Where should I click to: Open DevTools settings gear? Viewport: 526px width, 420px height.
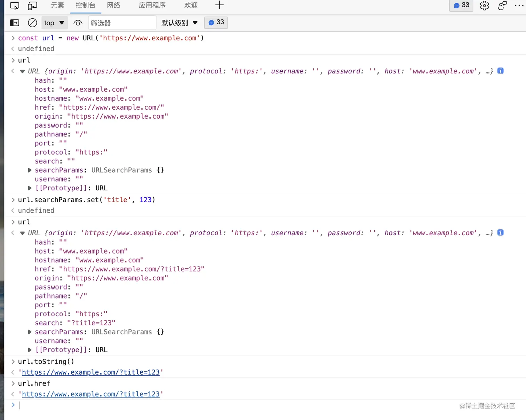click(x=484, y=6)
